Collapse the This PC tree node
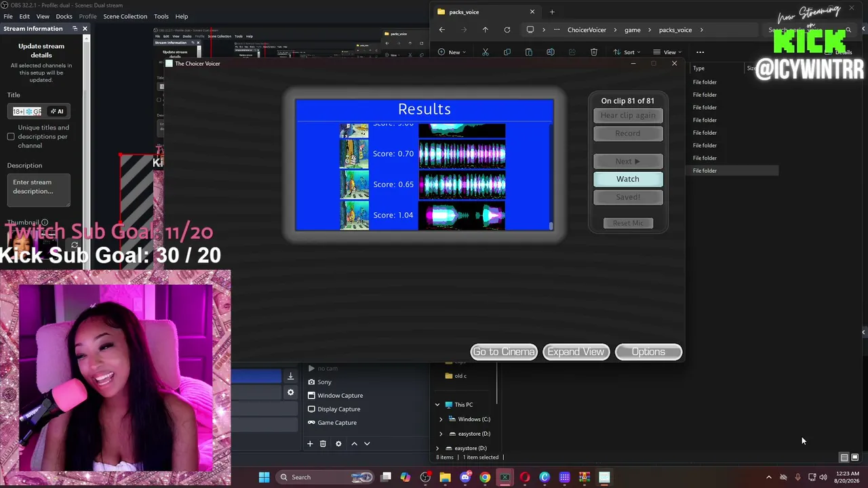This screenshot has height=488, width=868. tap(437, 405)
